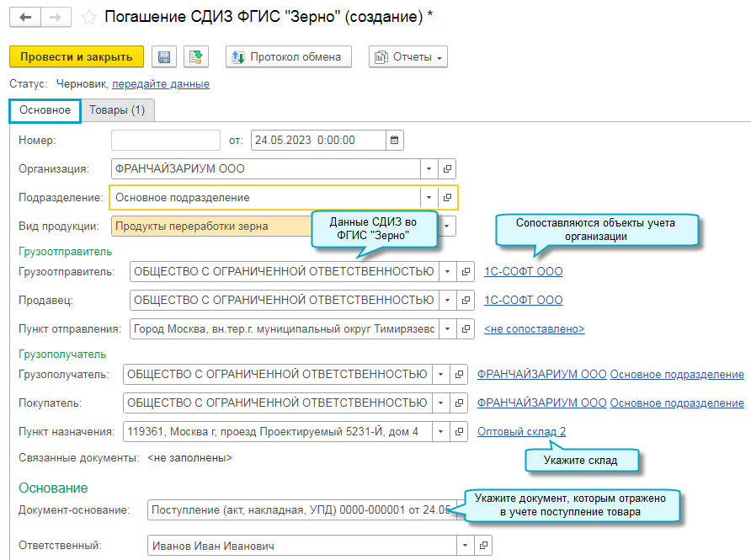Viewport: 751px width, 560px height.
Task: Click the Пункт назначения address field
Action: (277, 432)
